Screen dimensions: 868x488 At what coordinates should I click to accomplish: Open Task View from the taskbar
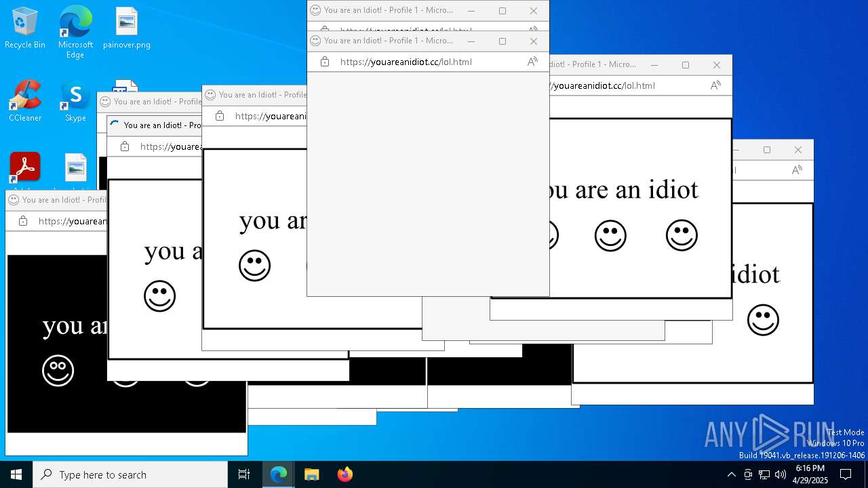tap(244, 474)
